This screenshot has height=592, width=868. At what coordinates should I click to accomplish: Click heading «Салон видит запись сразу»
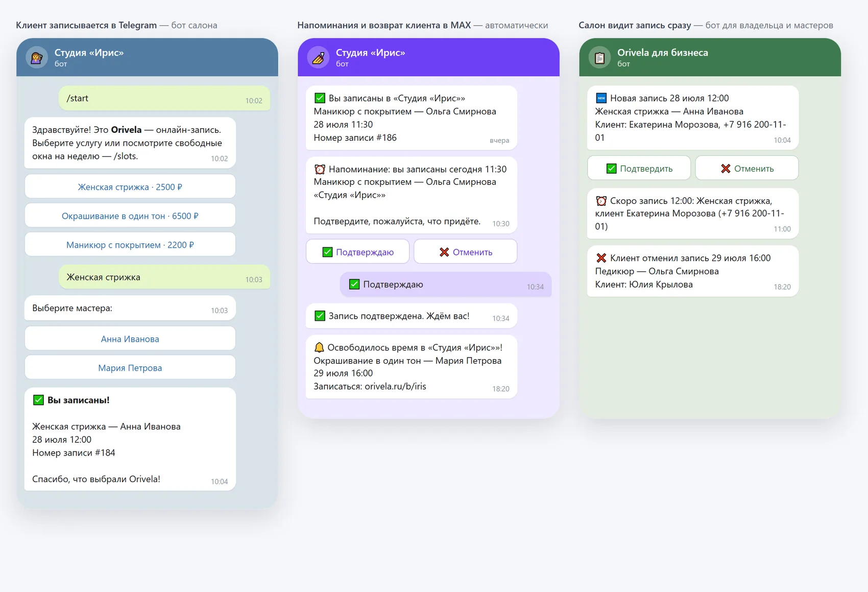point(635,25)
